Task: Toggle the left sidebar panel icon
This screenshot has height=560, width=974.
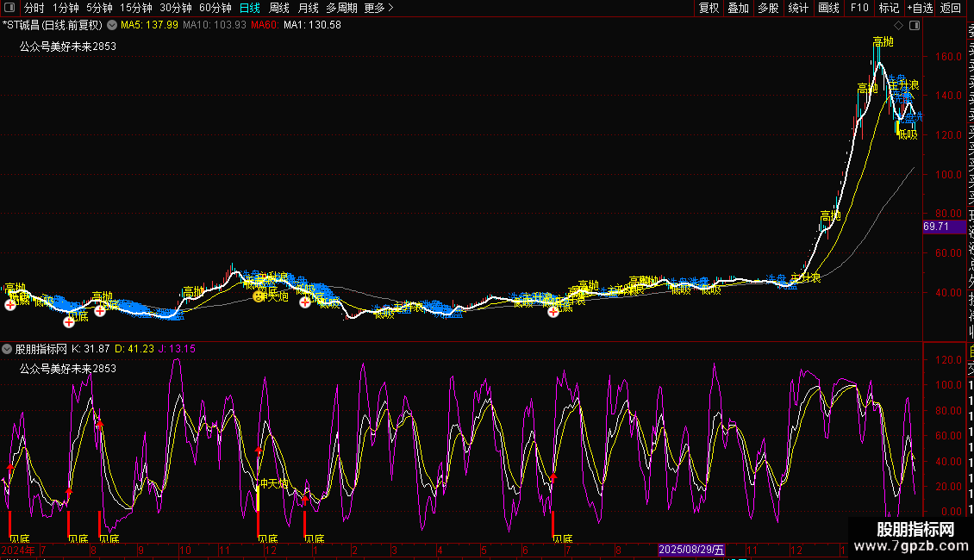Action: pyautogui.click(x=9, y=8)
